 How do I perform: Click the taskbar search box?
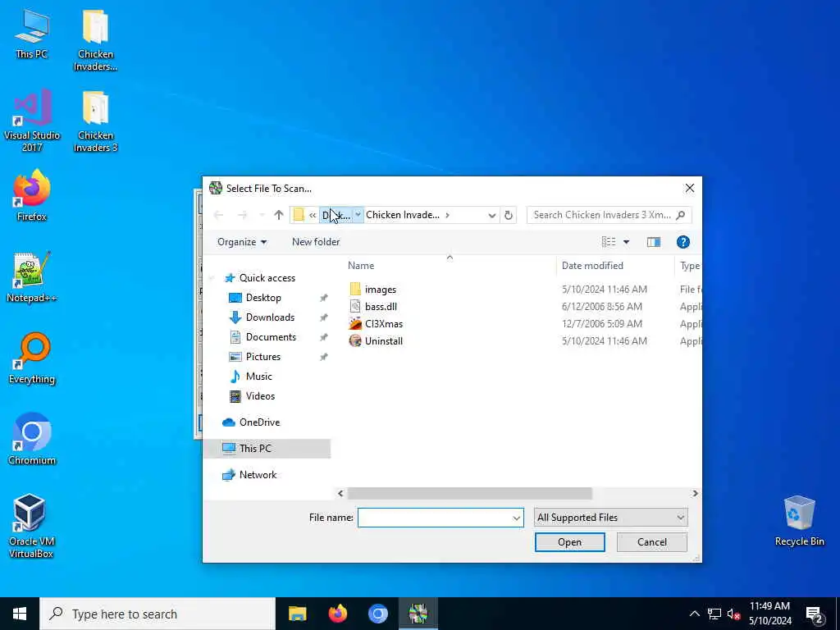tap(158, 614)
